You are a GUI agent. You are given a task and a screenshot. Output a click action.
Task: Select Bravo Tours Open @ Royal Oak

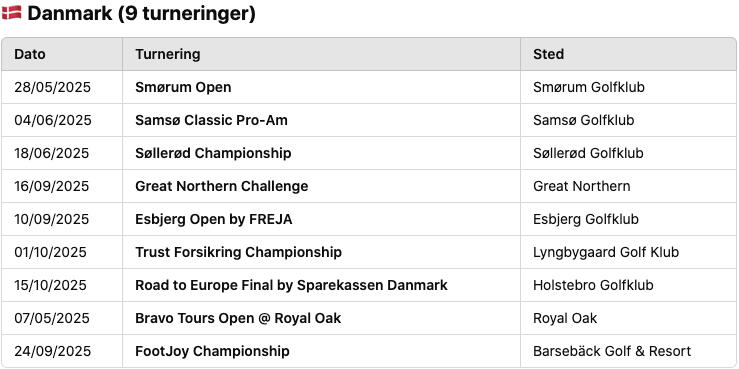(x=238, y=318)
